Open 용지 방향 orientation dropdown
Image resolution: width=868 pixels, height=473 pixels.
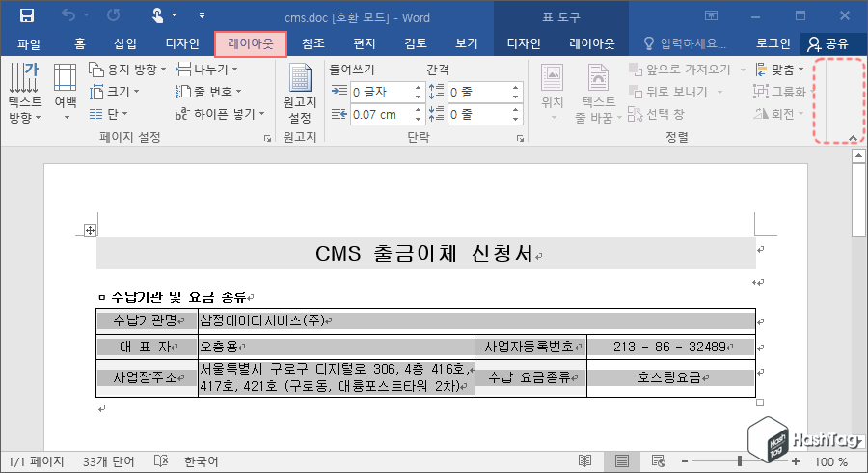pyautogui.click(x=127, y=70)
